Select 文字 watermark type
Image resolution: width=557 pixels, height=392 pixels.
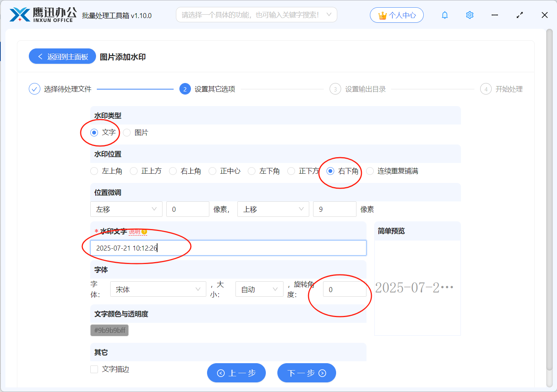point(94,133)
